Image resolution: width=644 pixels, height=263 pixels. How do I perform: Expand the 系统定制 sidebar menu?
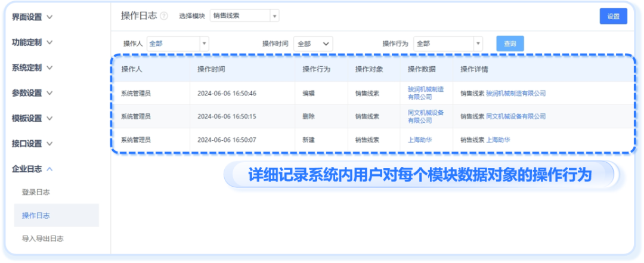pos(32,67)
